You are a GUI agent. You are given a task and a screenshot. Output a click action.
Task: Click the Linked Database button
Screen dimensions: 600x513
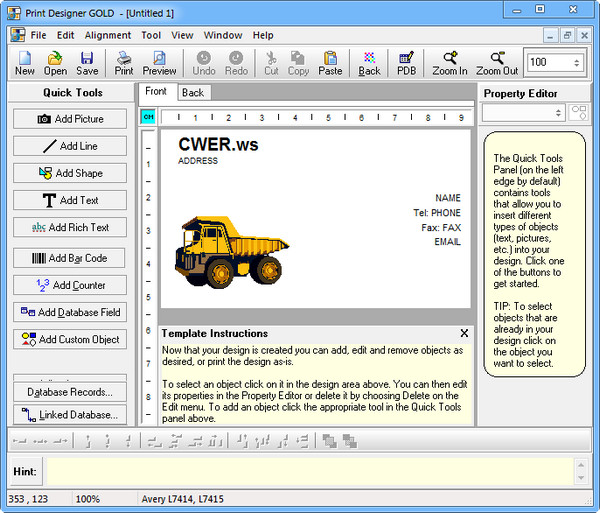[70, 414]
